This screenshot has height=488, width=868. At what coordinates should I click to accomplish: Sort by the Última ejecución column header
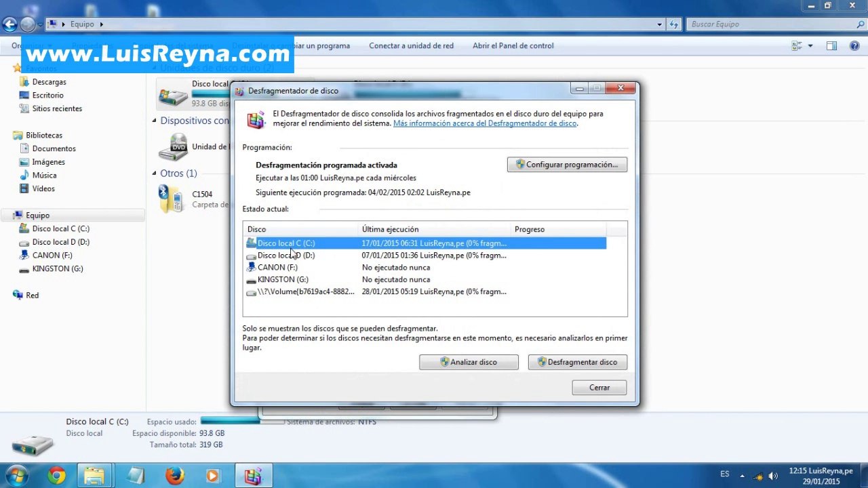[x=434, y=229]
